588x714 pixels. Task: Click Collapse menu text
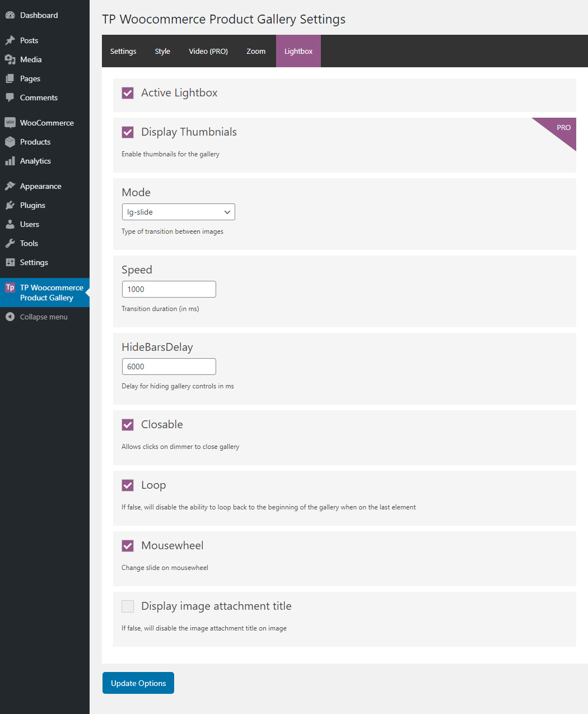[44, 317]
